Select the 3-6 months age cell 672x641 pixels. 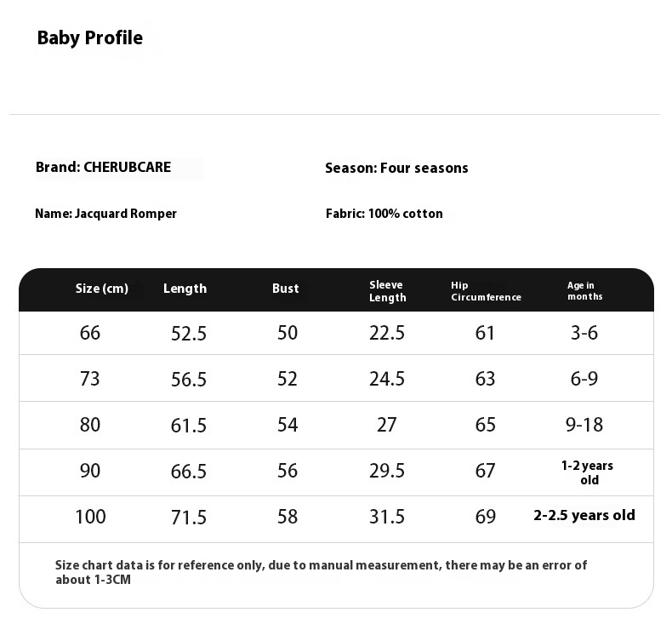tap(584, 333)
